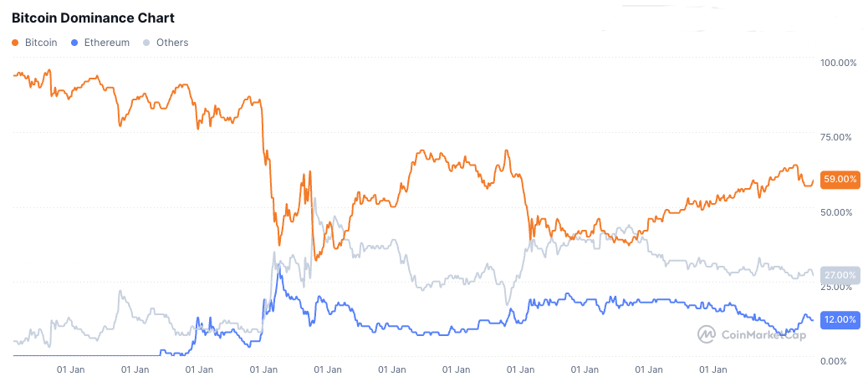Image resolution: width=868 pixels, height=387 pixels.
Task: Click the leftmost 01 Jan axis label
Action: [70, 369]
